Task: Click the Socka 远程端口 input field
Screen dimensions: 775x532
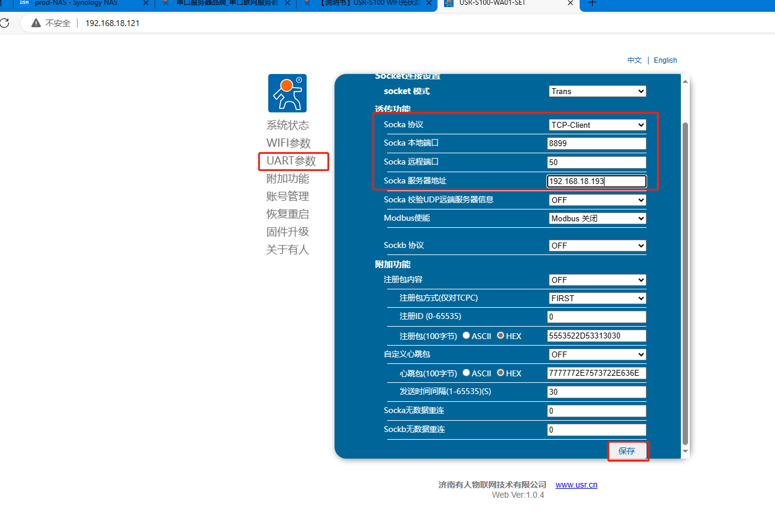Action: 596,162
